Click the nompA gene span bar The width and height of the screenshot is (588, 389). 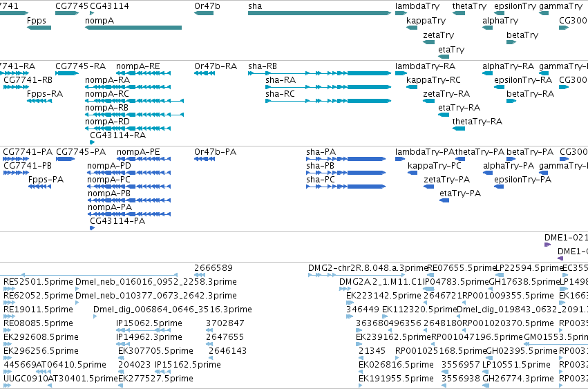tap(133, 28)
